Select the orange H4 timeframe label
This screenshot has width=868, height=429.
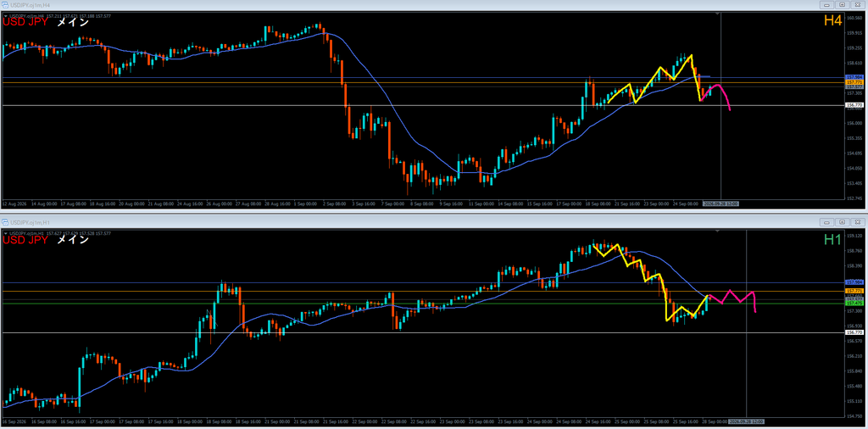[x=832, y=20]
